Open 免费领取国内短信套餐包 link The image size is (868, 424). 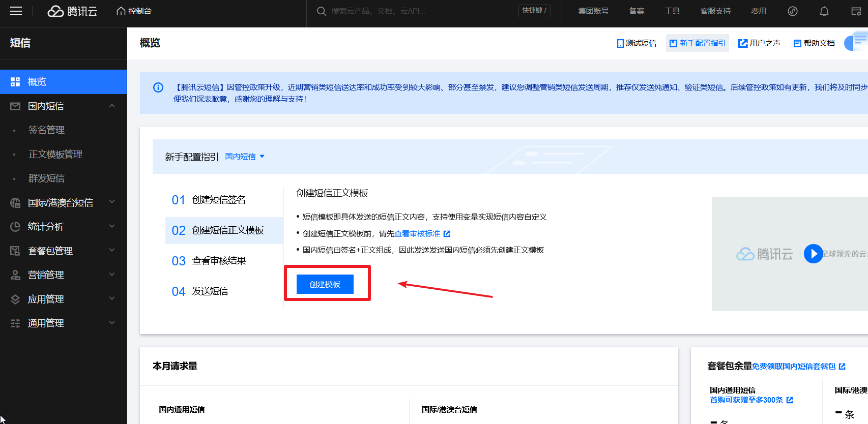794,367
